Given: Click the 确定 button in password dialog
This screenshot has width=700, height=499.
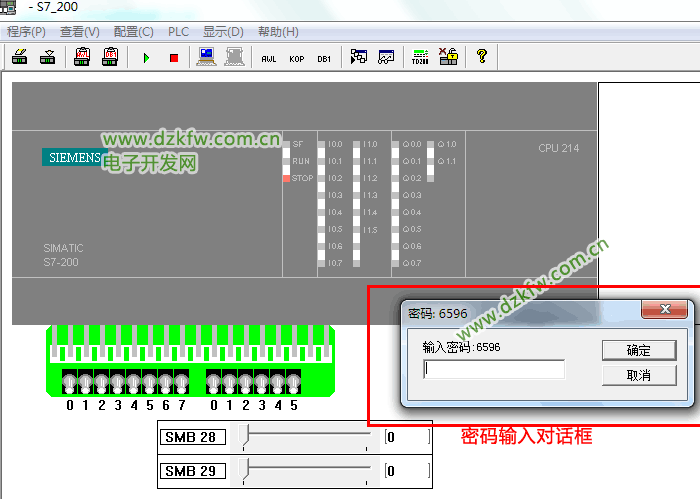Looking at the screenshot, I should 638,350.
